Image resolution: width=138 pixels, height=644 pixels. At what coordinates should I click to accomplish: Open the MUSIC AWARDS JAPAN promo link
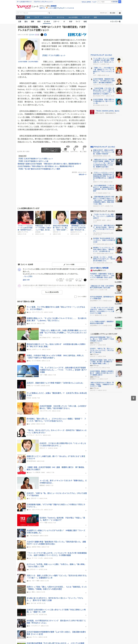tap(107, 111)
